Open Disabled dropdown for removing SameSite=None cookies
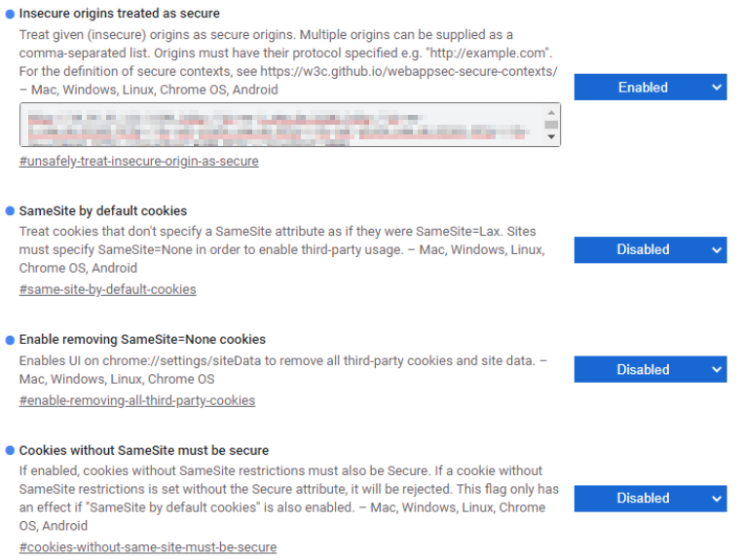Image resolution: width=743 pixels, height=560 pixels. click(x=650, y=369)
